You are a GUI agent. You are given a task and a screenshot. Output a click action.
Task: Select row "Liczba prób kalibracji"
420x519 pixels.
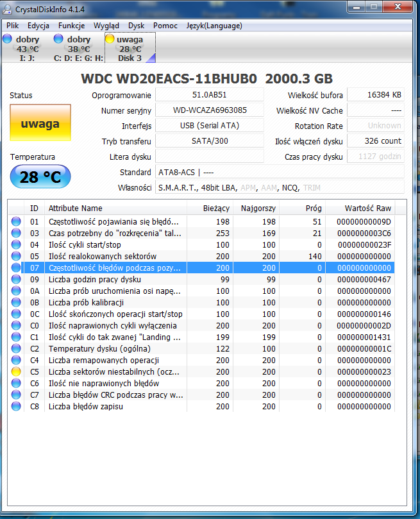202,303
